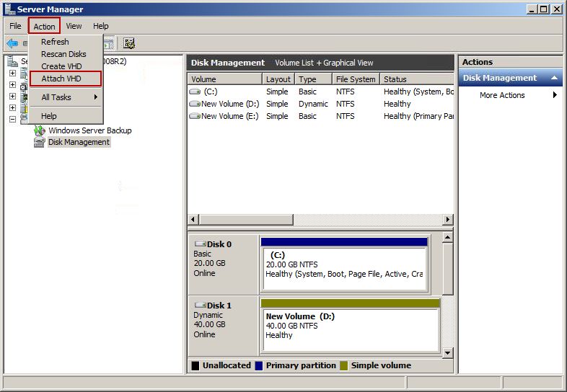Click Volume List + Graphical View header text
The image size is (567, 392).
[324, 63]
